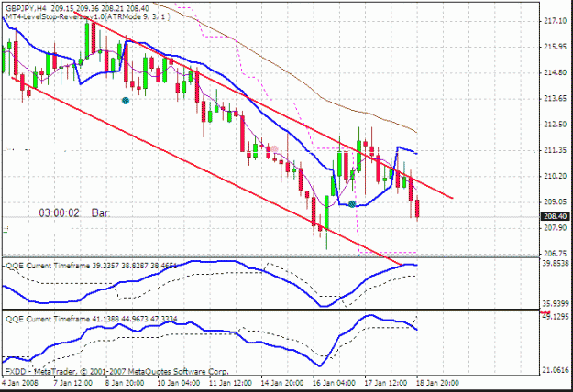Select the upper QQE label reading 39.3357

click(92, 266)
